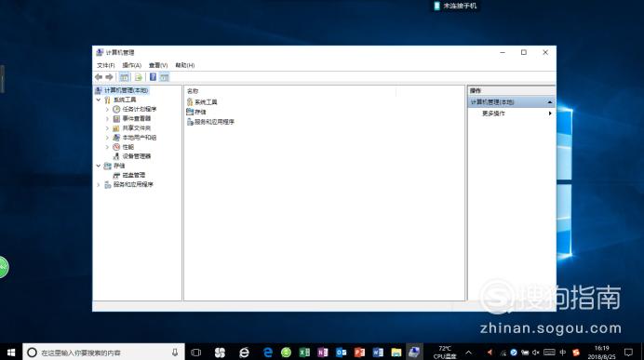Select 存储 in the left tree
This screenshot has height=360, width=644.
click(x=119, y=166)
